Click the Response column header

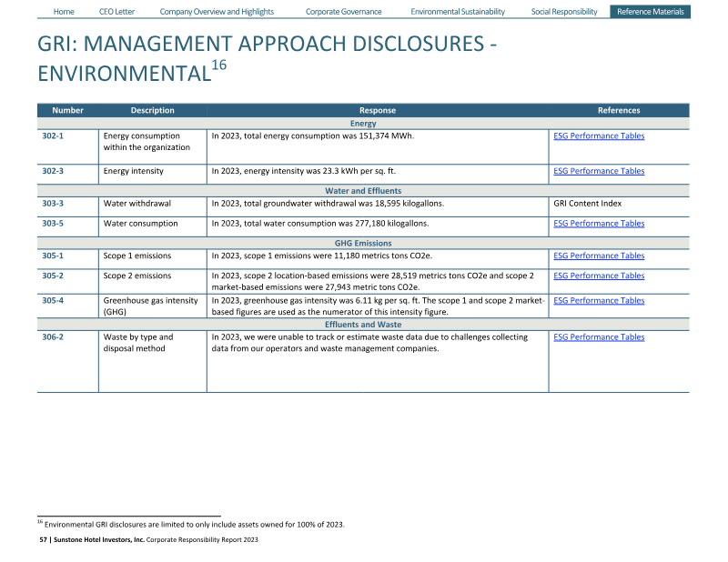click(x=377, y=111)
